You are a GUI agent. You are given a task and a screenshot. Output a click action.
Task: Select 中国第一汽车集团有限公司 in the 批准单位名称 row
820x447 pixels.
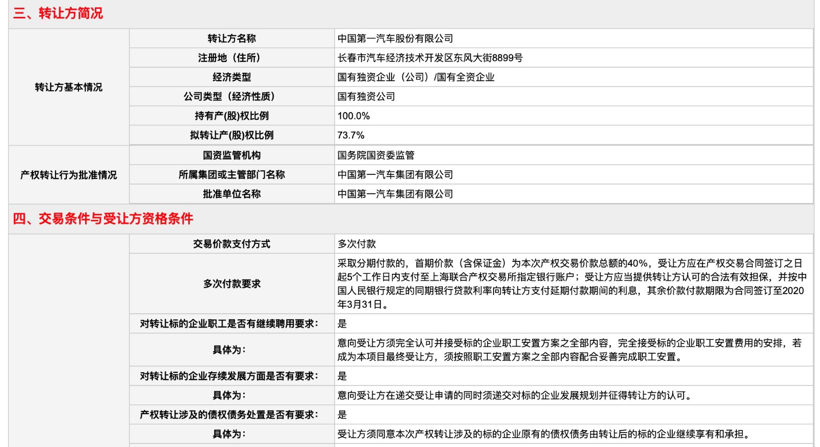pos(395,194)
